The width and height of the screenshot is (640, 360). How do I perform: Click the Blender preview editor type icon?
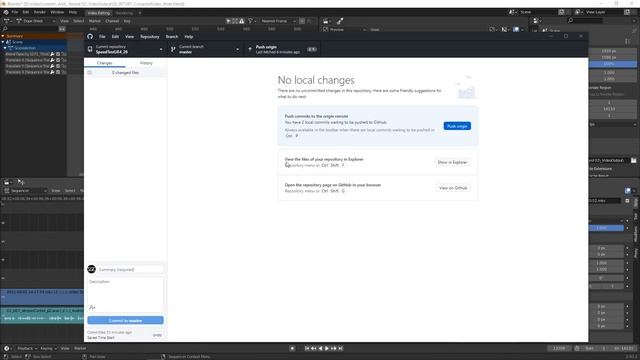[327, 21]
